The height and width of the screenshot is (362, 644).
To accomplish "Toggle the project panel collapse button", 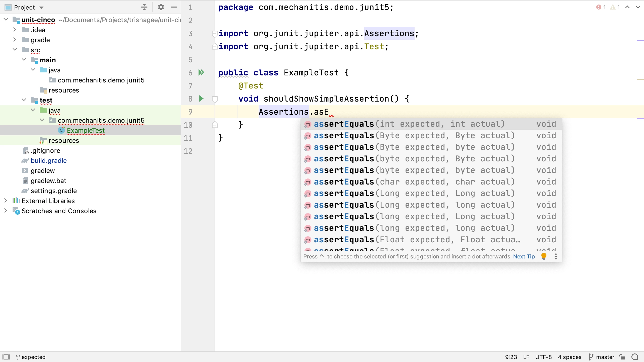I will click(x=174, y=7).
